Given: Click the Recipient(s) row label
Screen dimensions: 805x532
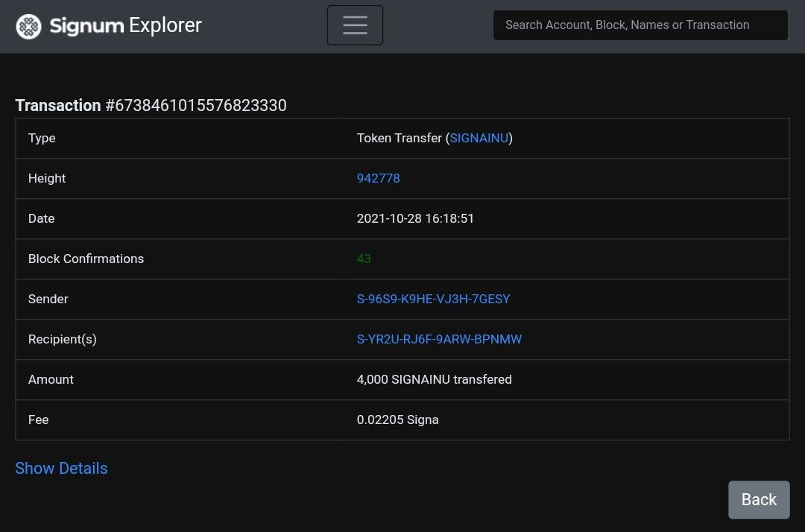Looking at the screenshot, I should (x=62, y=339).
